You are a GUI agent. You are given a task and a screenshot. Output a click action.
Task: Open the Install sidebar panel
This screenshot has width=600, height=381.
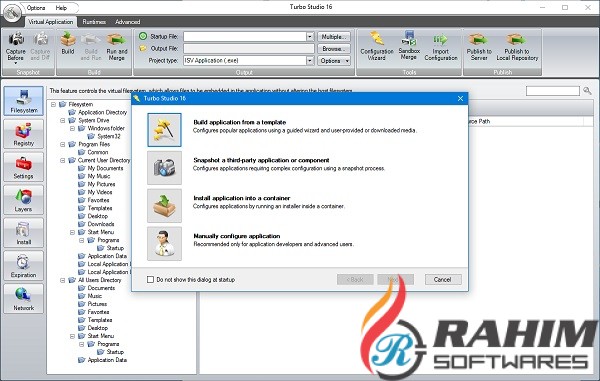point(24,233)
